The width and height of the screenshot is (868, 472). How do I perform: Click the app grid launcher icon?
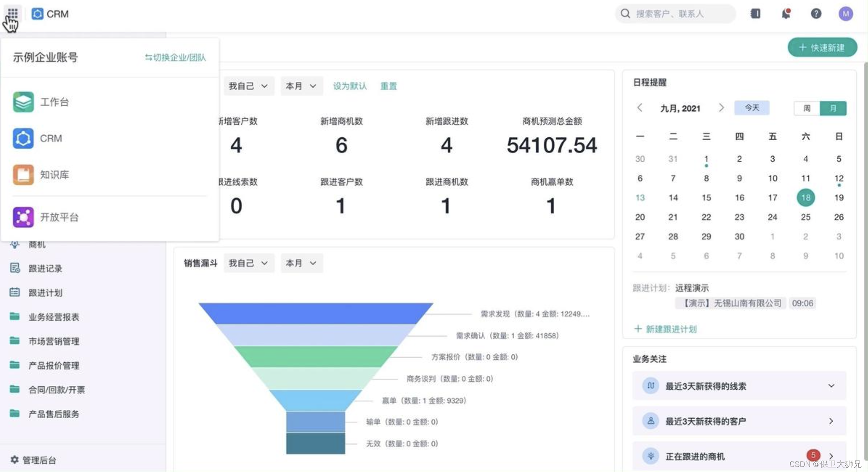point(13,13)
